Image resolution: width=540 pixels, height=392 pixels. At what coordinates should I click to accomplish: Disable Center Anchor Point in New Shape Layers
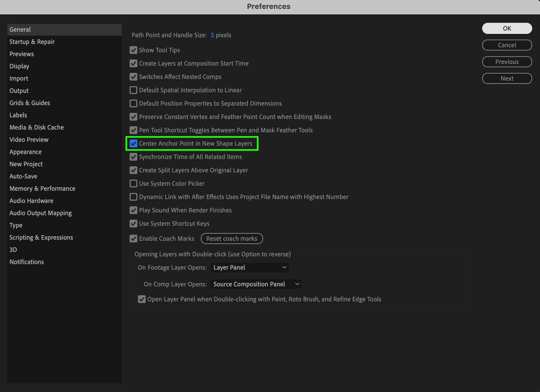[x=133, y=143]
